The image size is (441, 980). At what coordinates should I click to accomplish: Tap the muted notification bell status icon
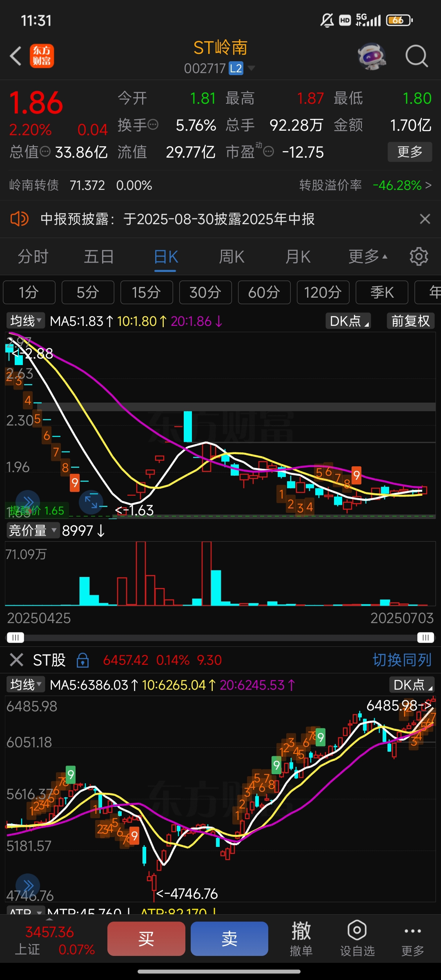[327, 20]
